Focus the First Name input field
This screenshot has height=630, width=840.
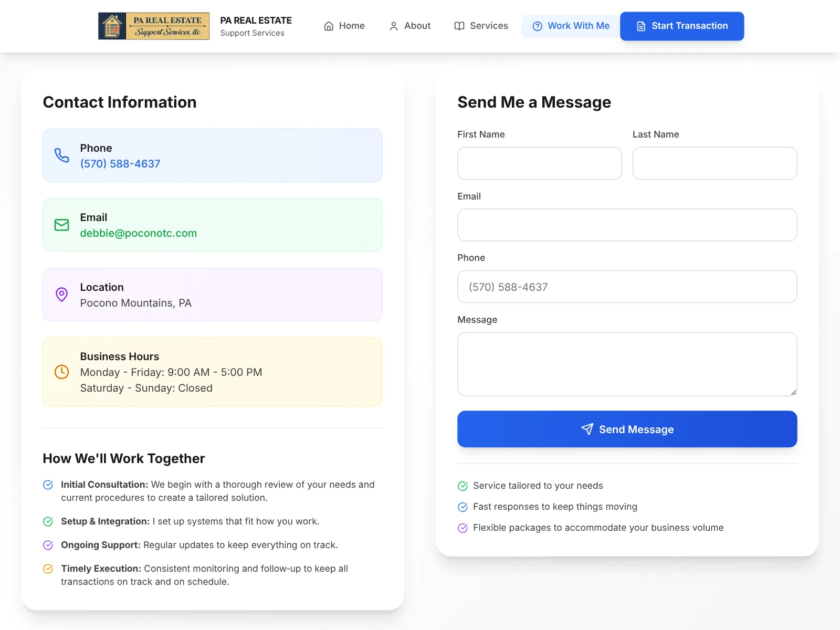click(540, 163)
